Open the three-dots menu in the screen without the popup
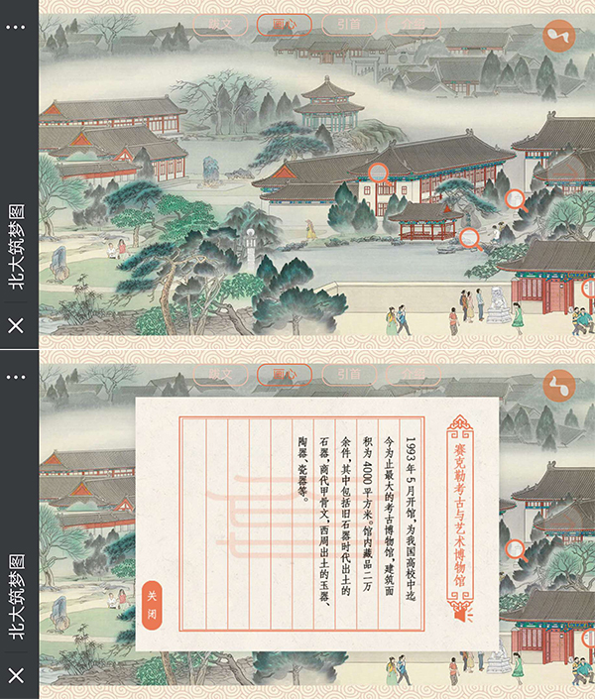 [16, 27]
